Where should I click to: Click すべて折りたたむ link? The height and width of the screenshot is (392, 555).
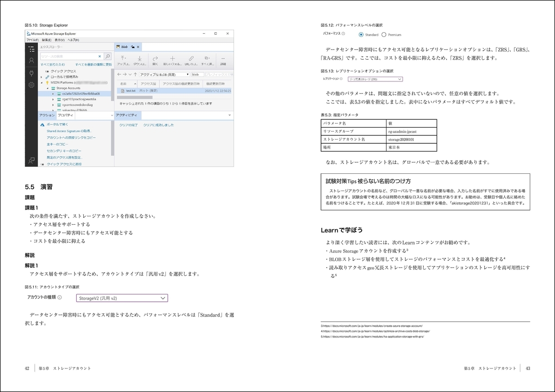tap(53, 64)
